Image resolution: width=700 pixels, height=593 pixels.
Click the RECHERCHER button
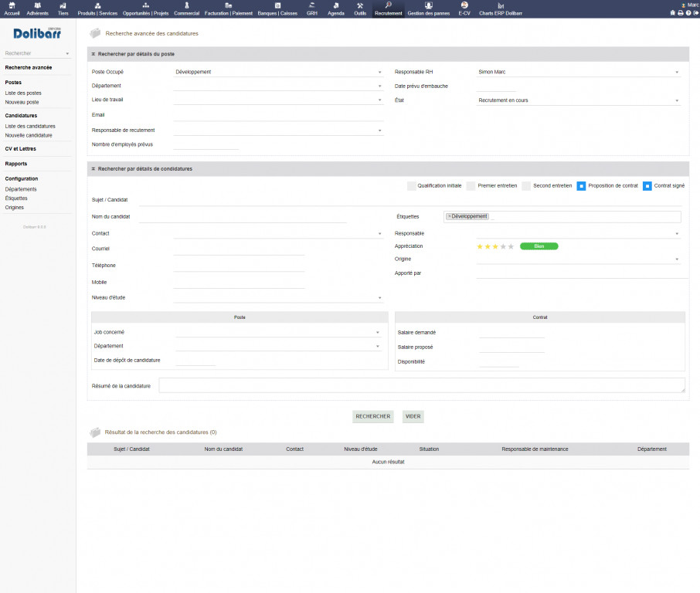coord(373,416)
